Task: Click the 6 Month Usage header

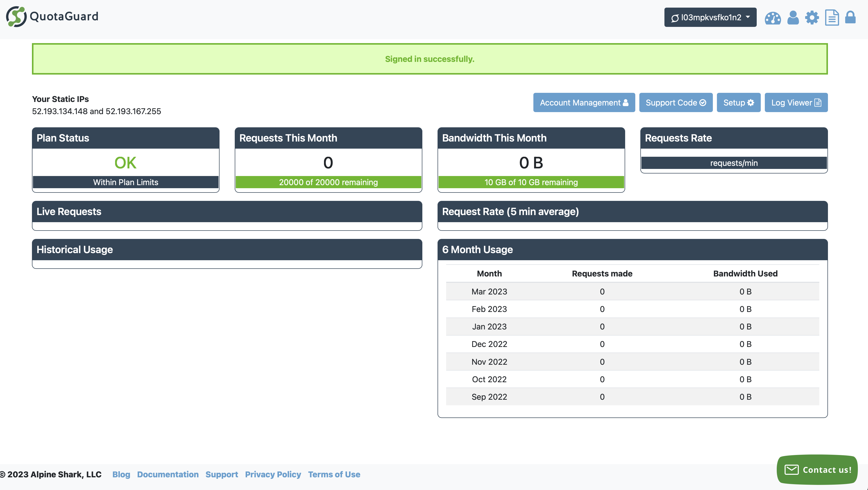Action: click(632, 249)
